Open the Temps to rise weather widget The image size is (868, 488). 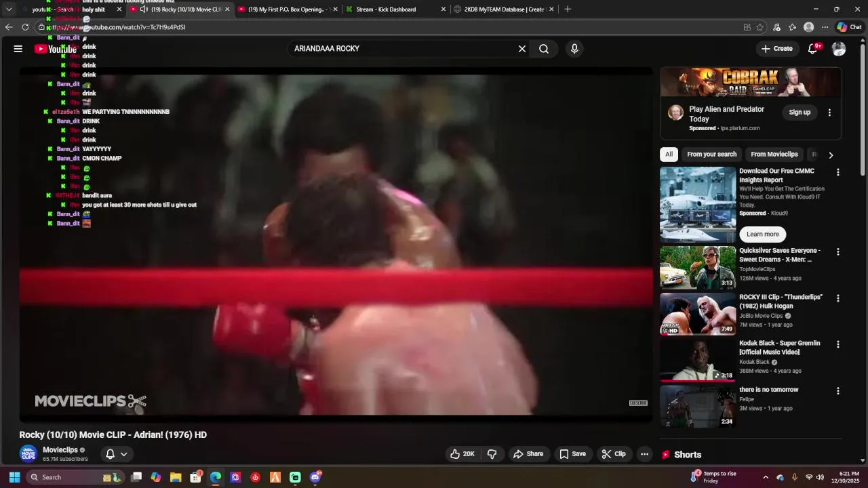click(713, 477)
